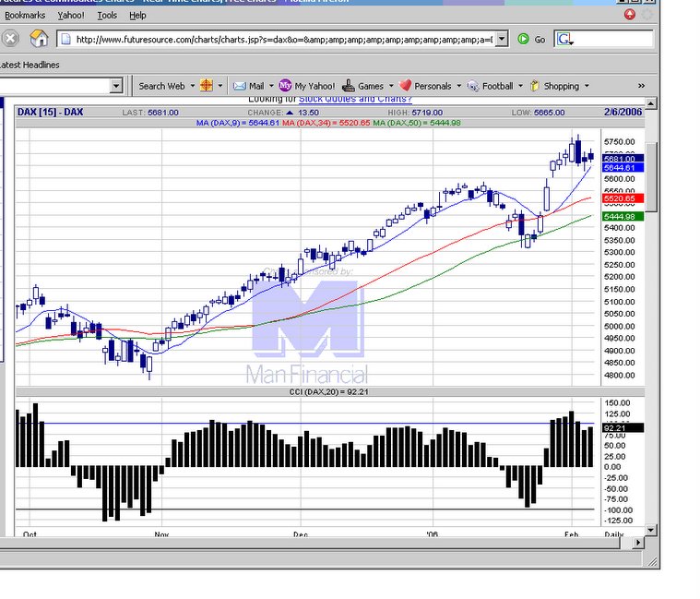Show more Yahoo toolbar items chevron
Viewport: 700px width, 599px height.
pyautogui.click(x=641, y=86)
